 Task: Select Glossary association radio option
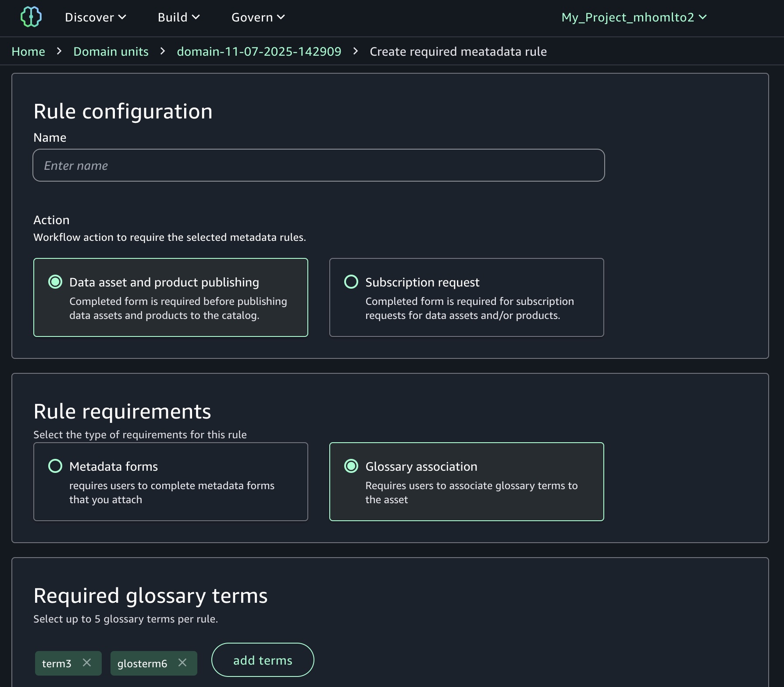pos(351,466)
